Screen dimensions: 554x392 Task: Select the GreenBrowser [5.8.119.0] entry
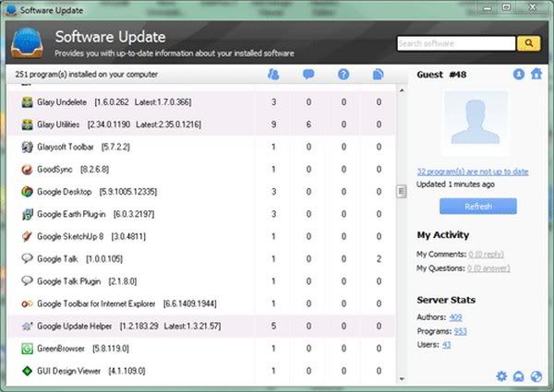[83, 349]
